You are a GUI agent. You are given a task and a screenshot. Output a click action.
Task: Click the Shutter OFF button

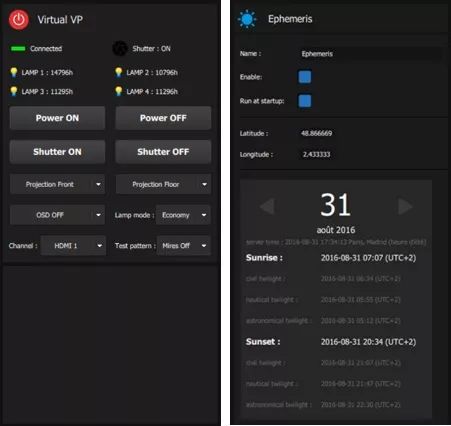(163, 152)
